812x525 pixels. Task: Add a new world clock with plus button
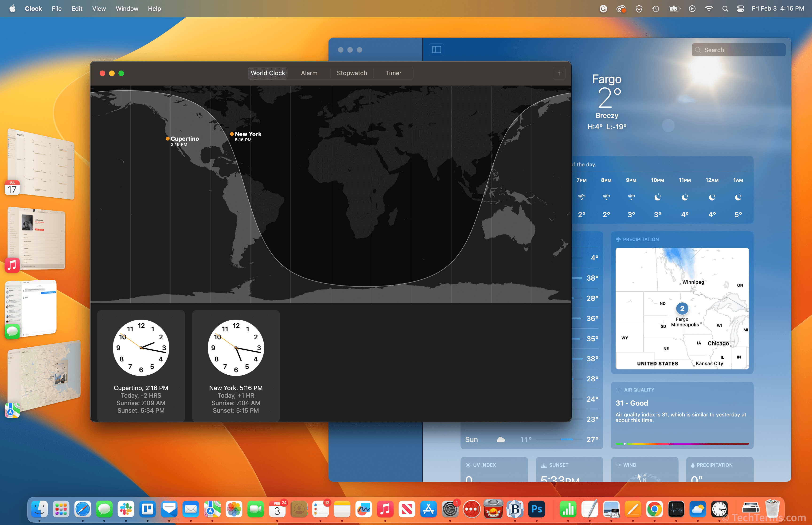pos(559,73)
